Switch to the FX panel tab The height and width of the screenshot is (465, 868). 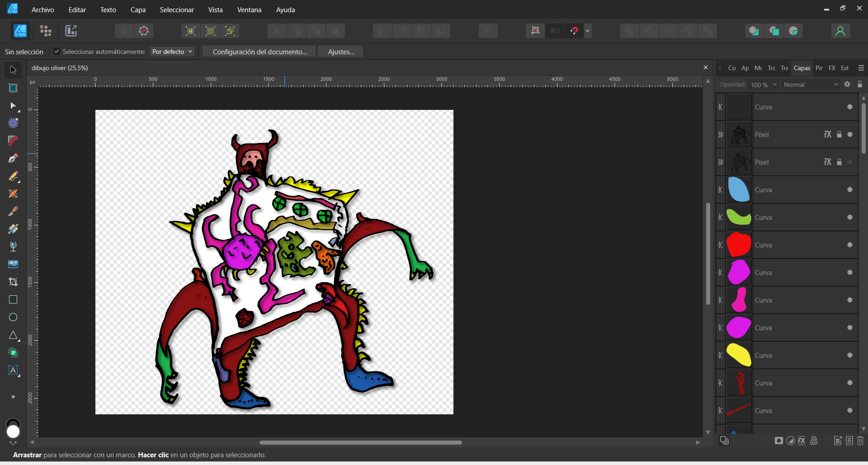pos(832,68)
